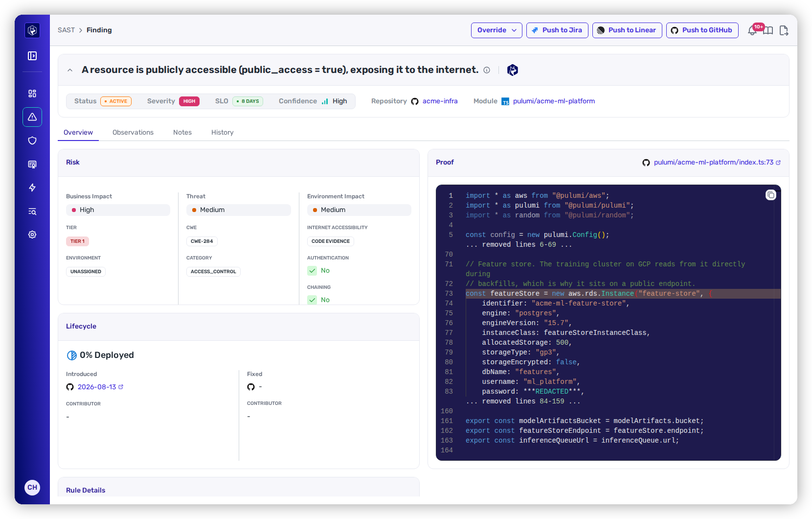This screenshot has height=519, width=812.
Task: Open the acme-infra repository link
Action: click(440, 101)
